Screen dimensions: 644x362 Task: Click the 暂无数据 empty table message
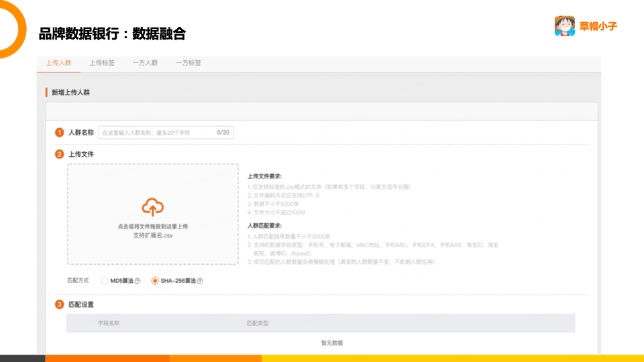[331, 343]
